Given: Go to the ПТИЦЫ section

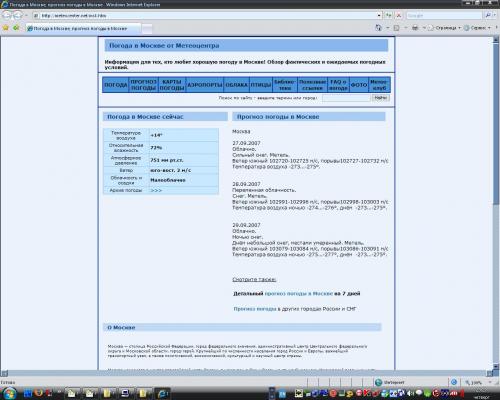Looking at the screenshot, I should click(x=261, y=85).
